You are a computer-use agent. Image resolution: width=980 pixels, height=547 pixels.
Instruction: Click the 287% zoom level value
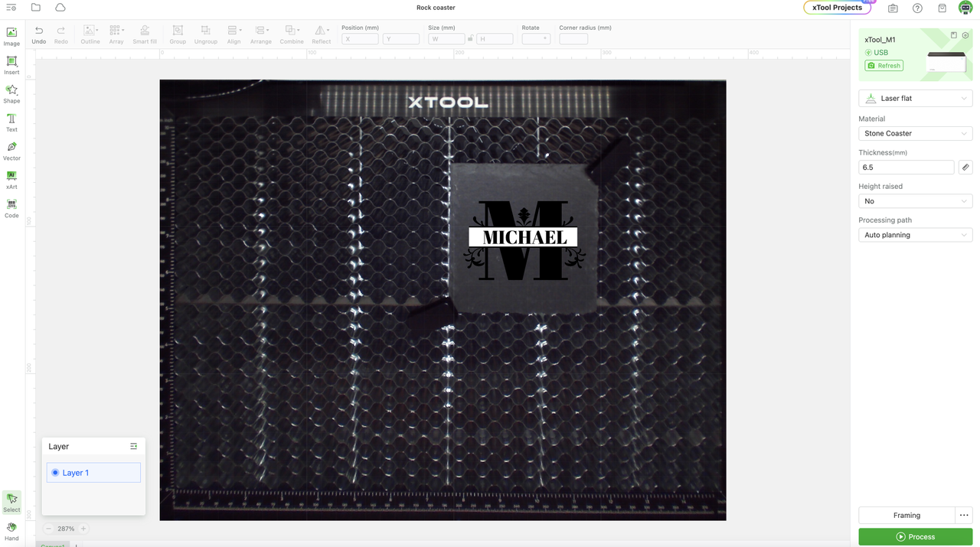[x=66, y=529]
